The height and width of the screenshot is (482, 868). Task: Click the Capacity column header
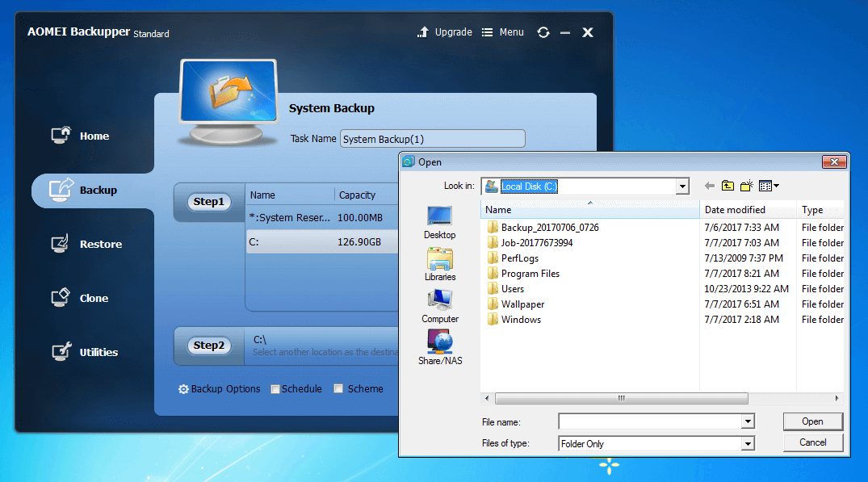(357, 195)
